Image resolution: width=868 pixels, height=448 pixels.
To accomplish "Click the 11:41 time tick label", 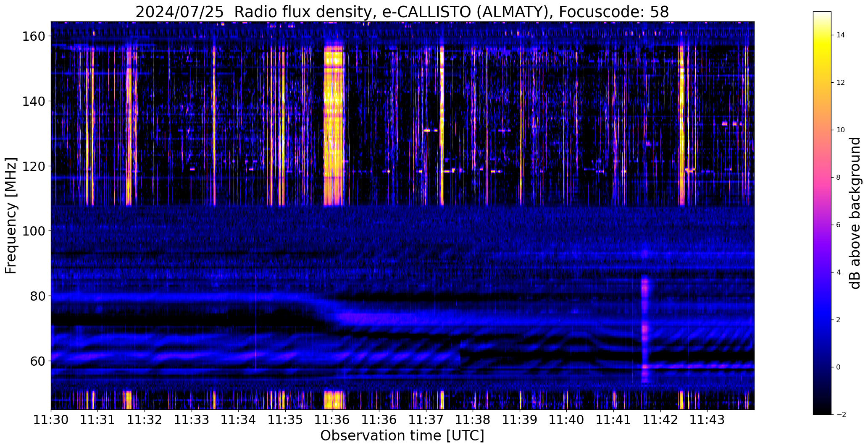I will 613,419.
